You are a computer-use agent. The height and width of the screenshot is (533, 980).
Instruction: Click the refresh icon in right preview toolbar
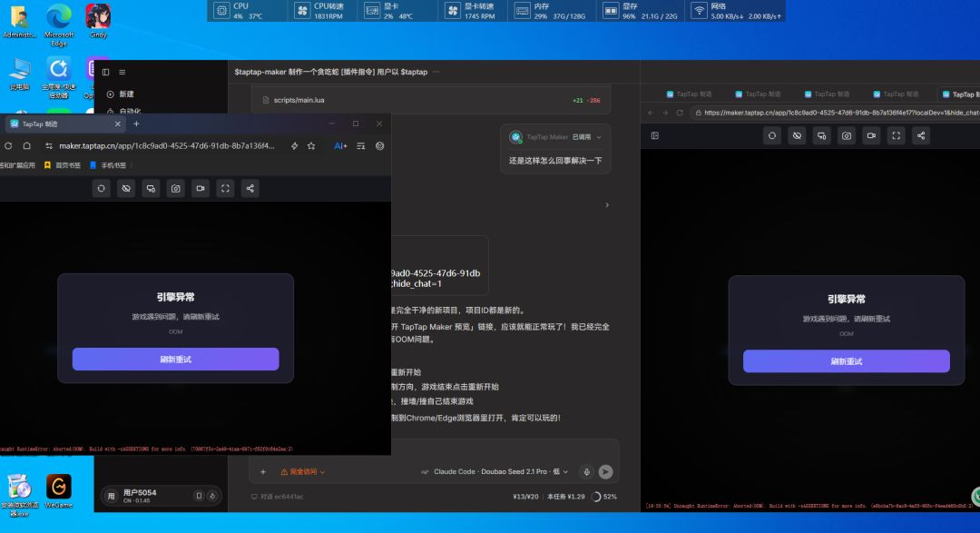pyautogui.click(x=772, y=136)
